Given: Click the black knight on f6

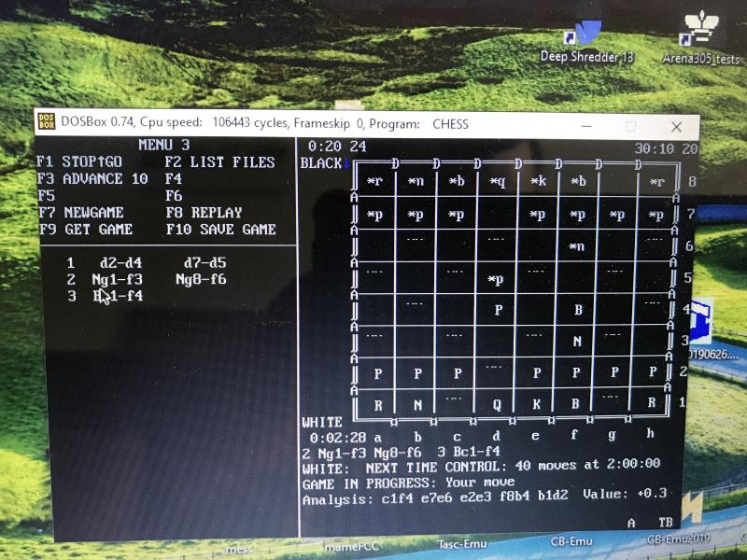Looking at the screenshot, I should [577, 246].
